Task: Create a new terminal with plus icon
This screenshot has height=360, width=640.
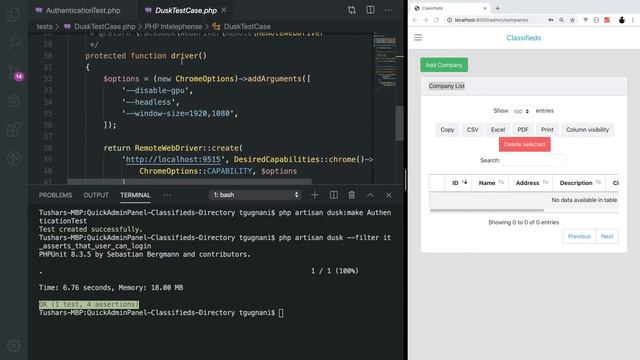Action: coord(315,195)
